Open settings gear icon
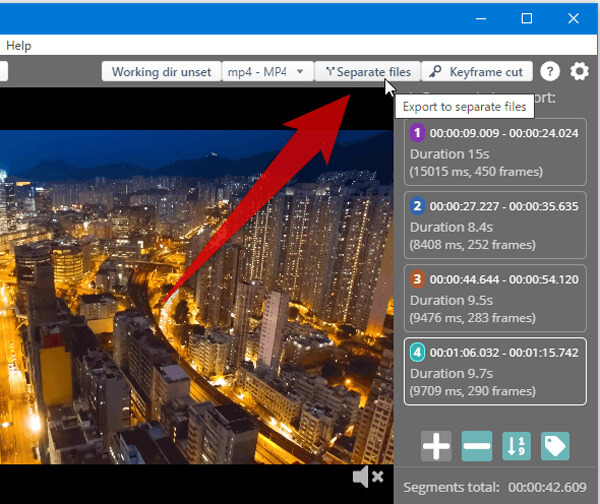Viewport: 600px width, 504px height. click(579, 71)
